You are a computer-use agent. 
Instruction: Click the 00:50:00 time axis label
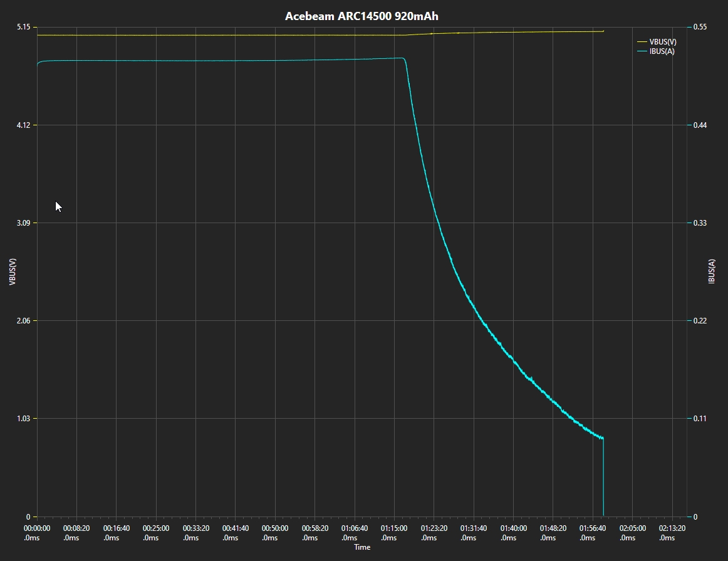[275, 533]
